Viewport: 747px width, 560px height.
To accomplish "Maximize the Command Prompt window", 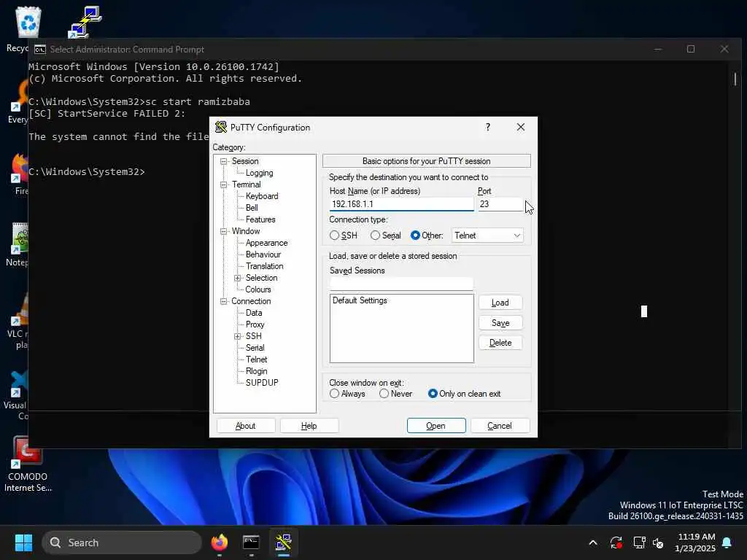I will pos(691,49).
